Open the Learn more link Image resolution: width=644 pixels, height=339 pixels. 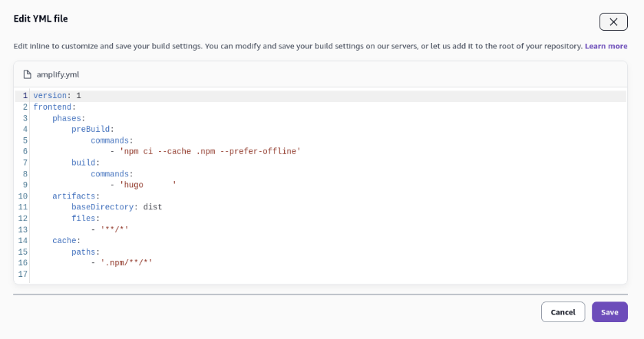[x=606, y=46]
